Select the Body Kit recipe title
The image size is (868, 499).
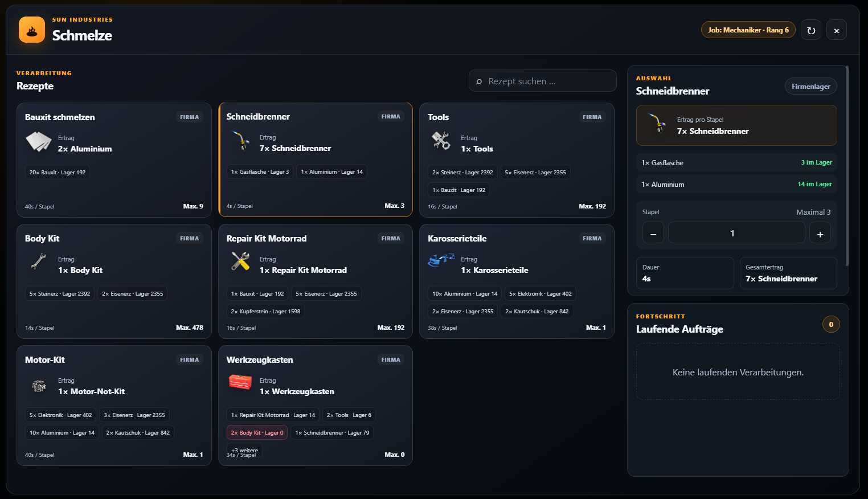tap(42, 239)
